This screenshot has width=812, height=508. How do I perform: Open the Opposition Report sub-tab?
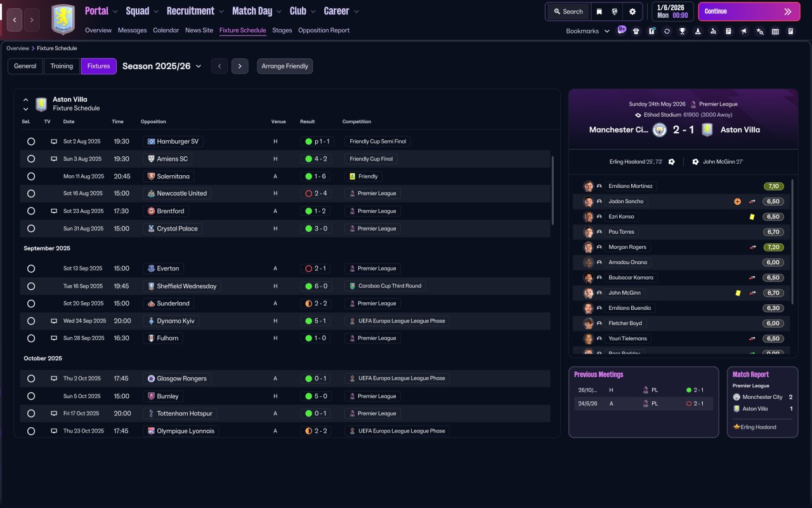[324, 30]
